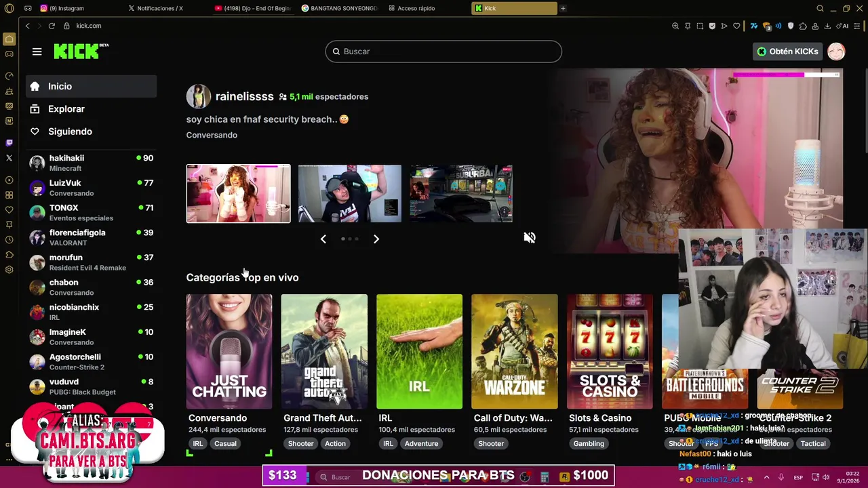Open the ESP language indicator

(798, 477)
